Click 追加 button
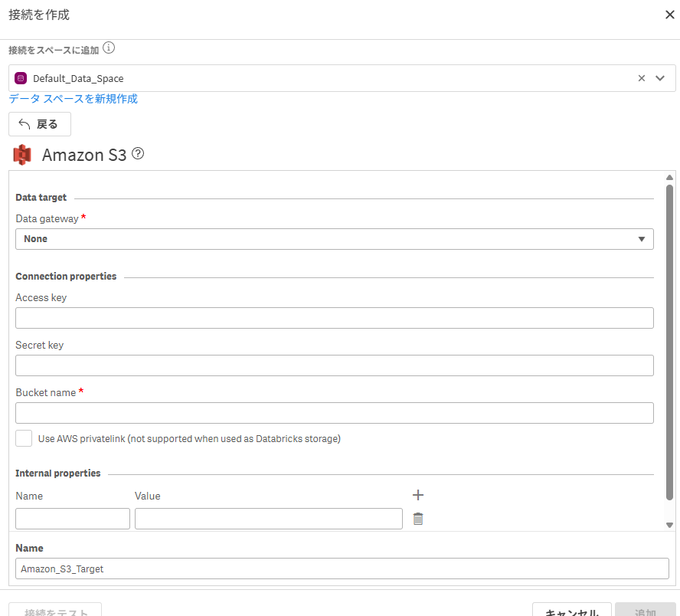The image size is (680, 616). (x=646, y=609)
